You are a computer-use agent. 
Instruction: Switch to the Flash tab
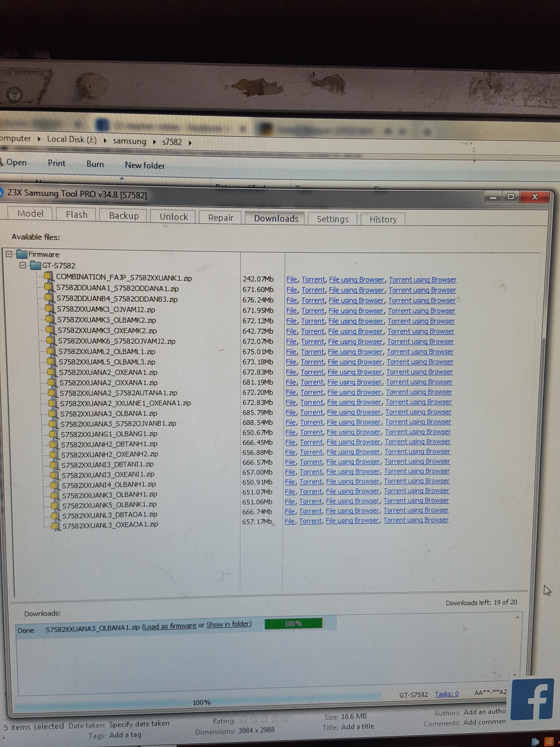(x=77, y=214)
